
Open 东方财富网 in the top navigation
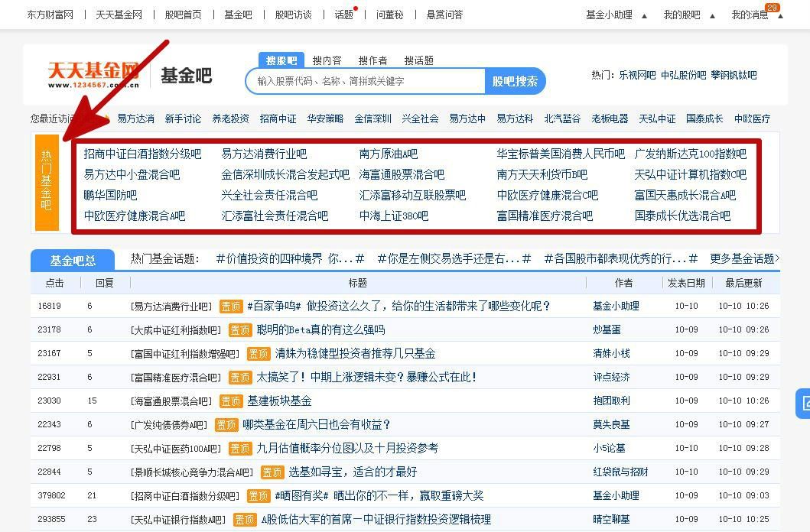click(x=50, y=15)
